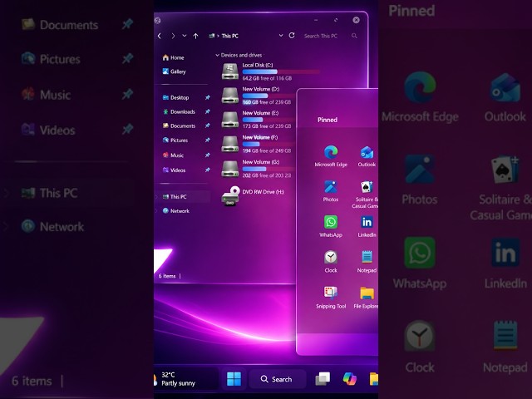Toggle the pin next to Music in Explorer sidebar
The height and width of the screenshot is (399, 532).
pyautogui.click(x=207, y=155)
